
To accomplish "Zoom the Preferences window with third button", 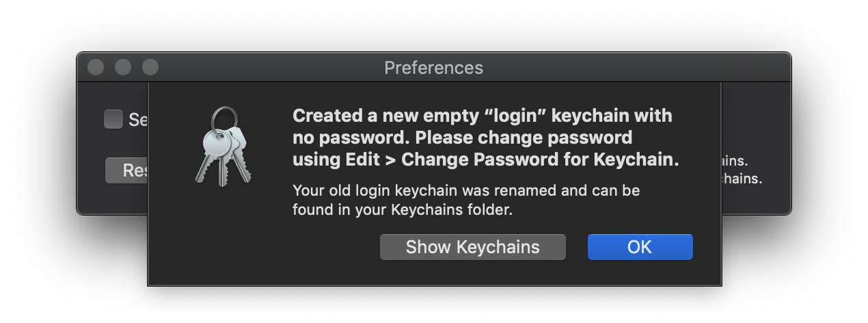I will tap(150, 67).
